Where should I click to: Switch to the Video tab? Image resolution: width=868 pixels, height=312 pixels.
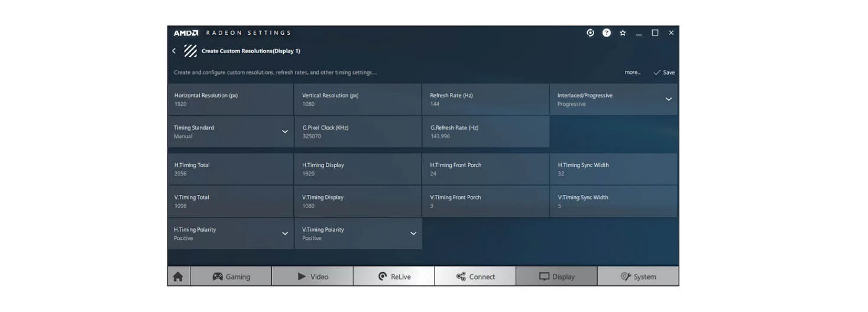click(x=312, y=277)
